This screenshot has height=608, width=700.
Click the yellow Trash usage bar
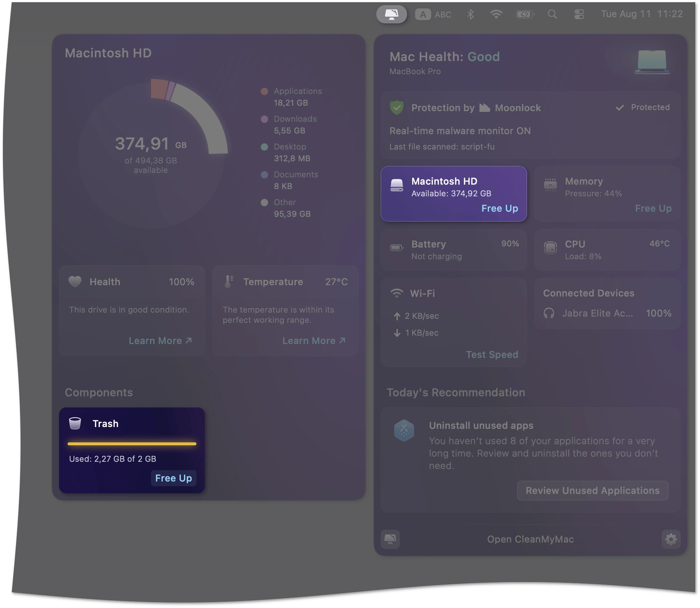[132, 444]
